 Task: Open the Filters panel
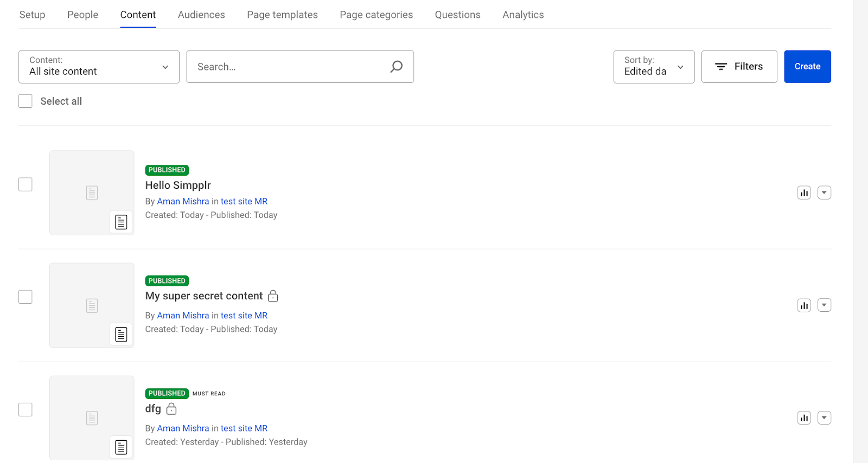[739, 67]
